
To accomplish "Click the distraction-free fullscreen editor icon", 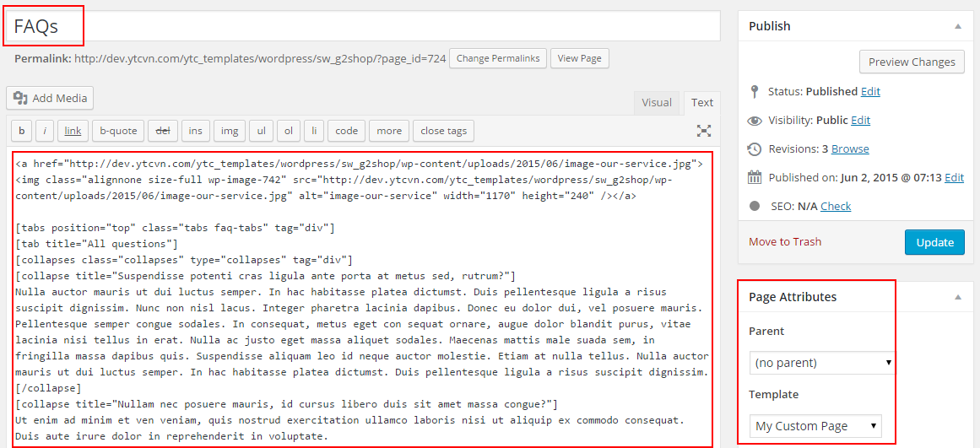I will pyautogui.click(x=704, y=131).
